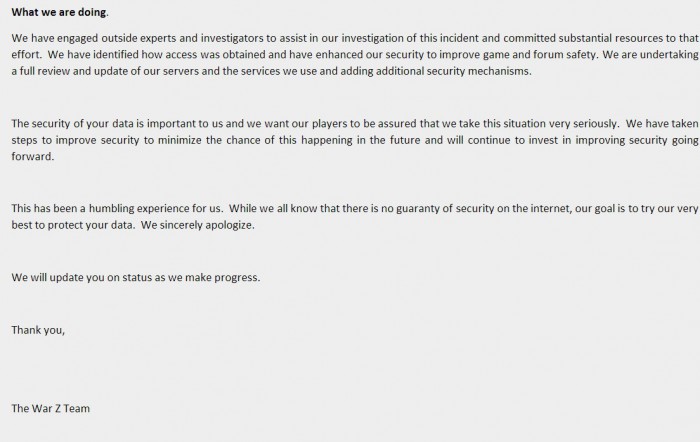The height and width of the screenshot is (442, 700).
Task: Click 'humbling experience for us' text
Action: [x=155, y=208]
